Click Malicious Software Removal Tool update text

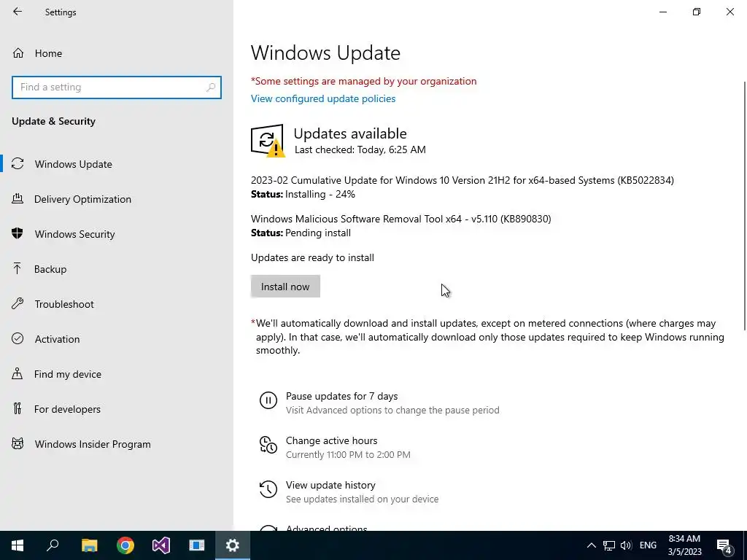click(400, 219)
